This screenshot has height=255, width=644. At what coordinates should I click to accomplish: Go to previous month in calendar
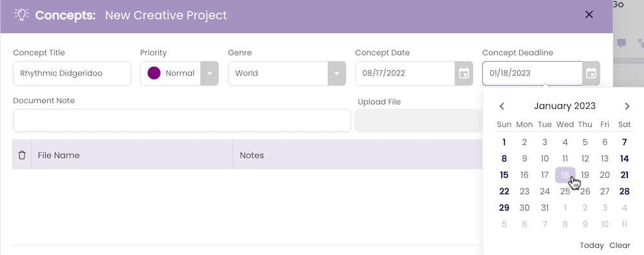pos(502,106)
